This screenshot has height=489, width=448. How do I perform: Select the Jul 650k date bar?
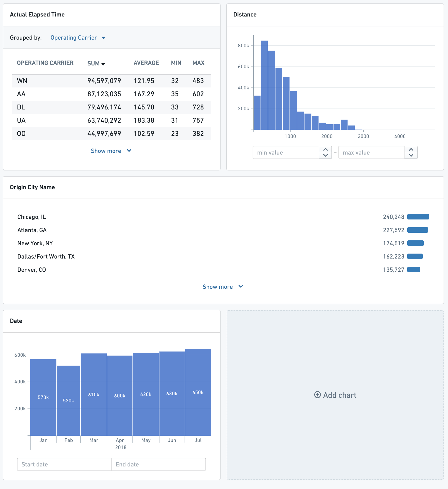coord(198,392)
